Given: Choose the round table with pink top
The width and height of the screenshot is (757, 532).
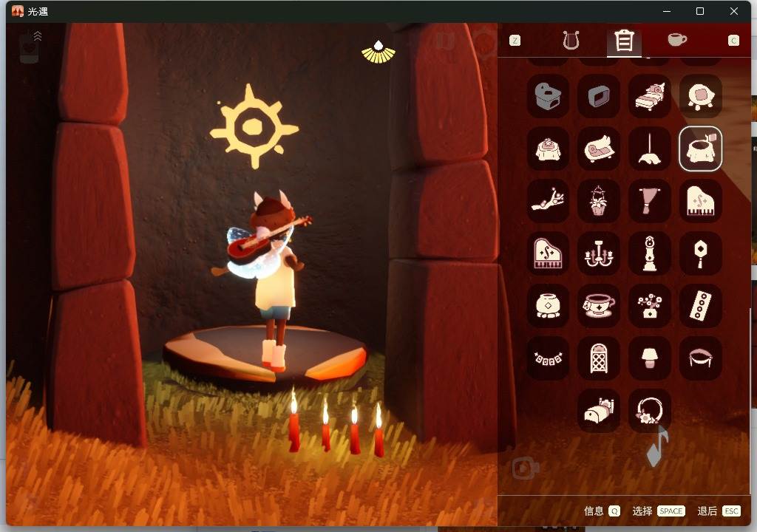Looking at the screenshot, I should click(701, 95).
